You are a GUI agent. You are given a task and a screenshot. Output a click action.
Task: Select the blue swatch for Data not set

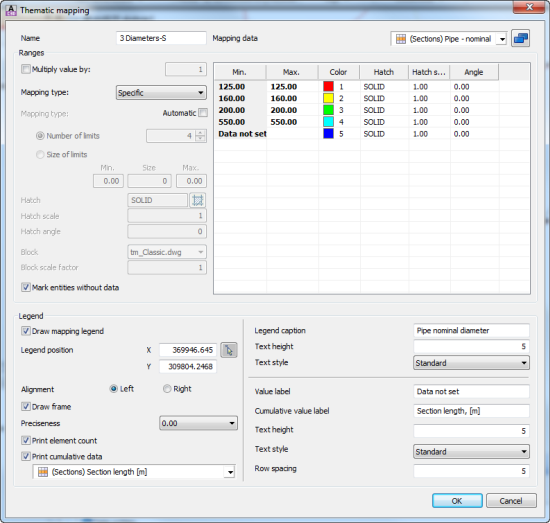point(328,134)
